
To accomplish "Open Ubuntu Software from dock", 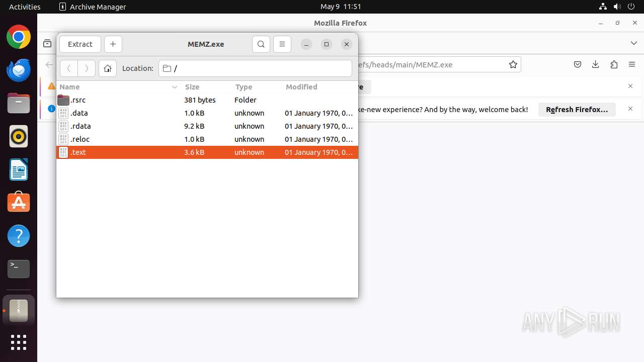I will coord(19,203).
